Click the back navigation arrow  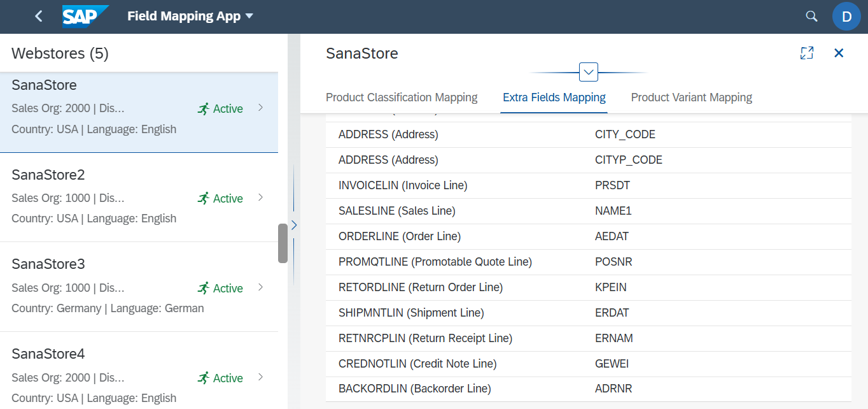click(x=39, y=17)
